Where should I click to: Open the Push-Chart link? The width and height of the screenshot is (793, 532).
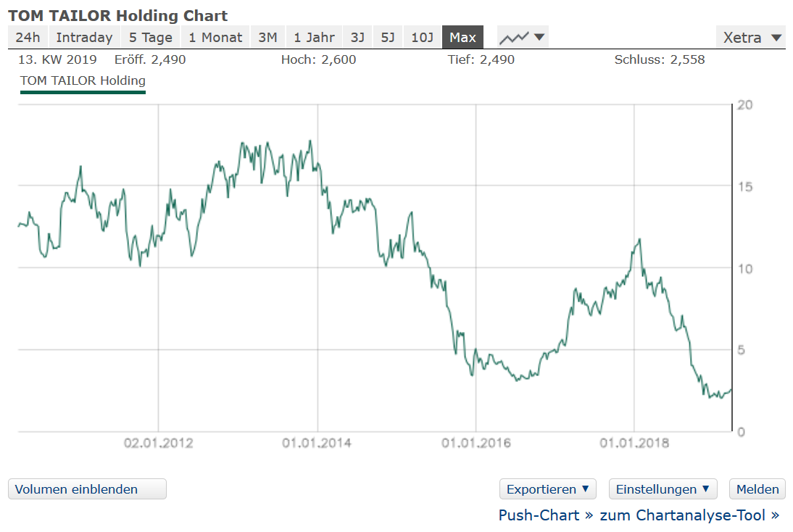point(545,515)
